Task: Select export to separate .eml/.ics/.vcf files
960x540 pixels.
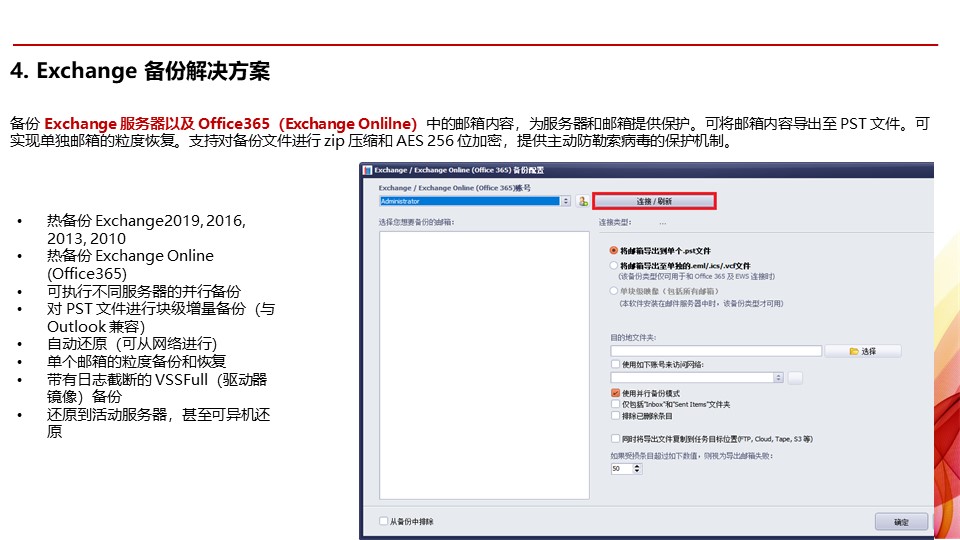Action: tap(613, 266)
